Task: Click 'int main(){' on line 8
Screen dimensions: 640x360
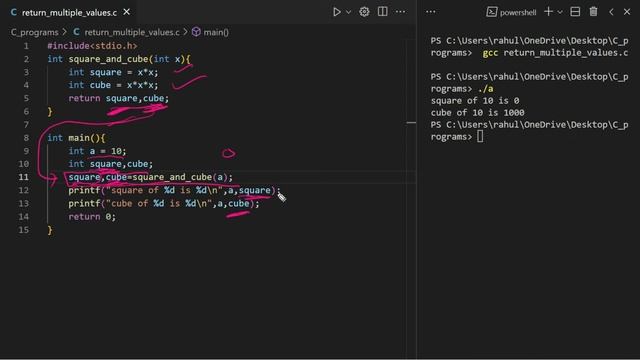Action: 76,138
